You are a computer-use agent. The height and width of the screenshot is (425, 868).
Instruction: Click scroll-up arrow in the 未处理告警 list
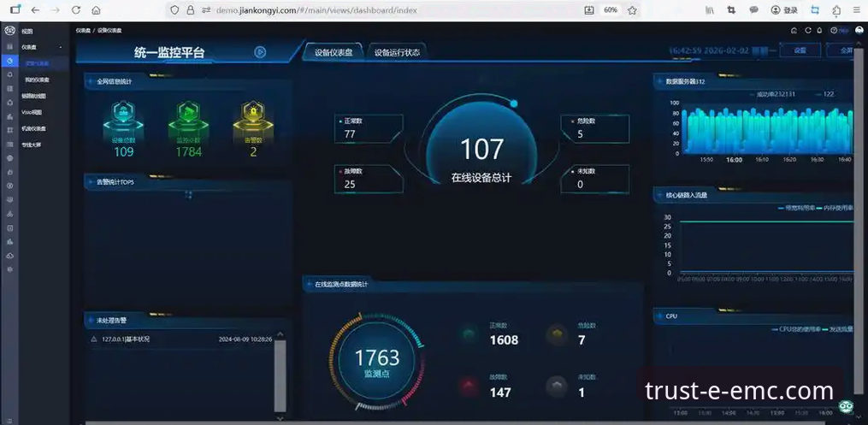[x=280, y=334]
